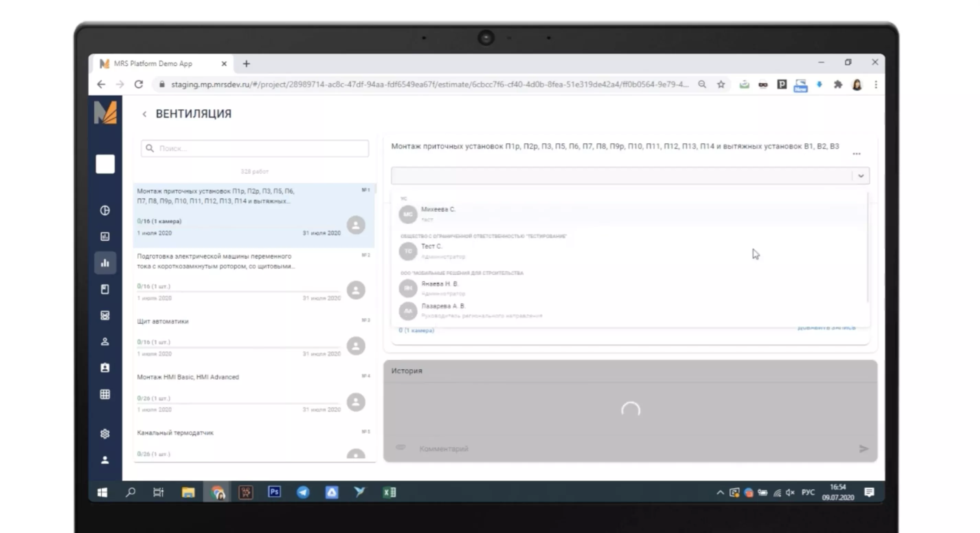This screenshot has height=533, width=980.
Task: Click the pie chart sidebar icon
Action: tap(105, 210)
